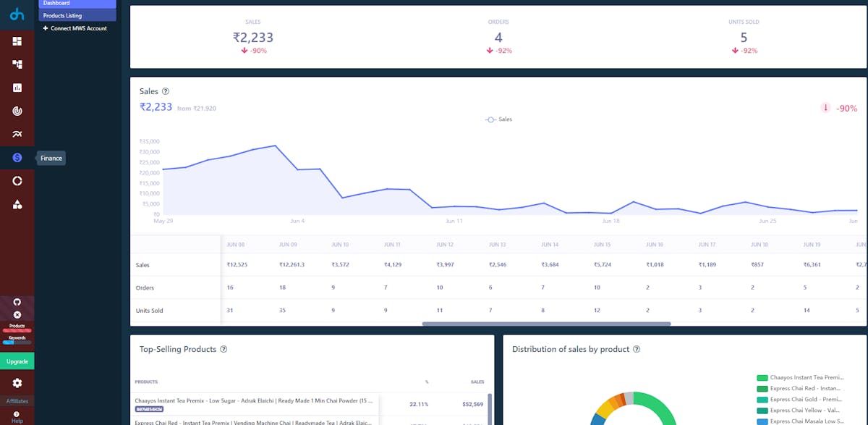
Task: Open the Dashboard grid icon in sidebar
Action: (x=17, y=41)
